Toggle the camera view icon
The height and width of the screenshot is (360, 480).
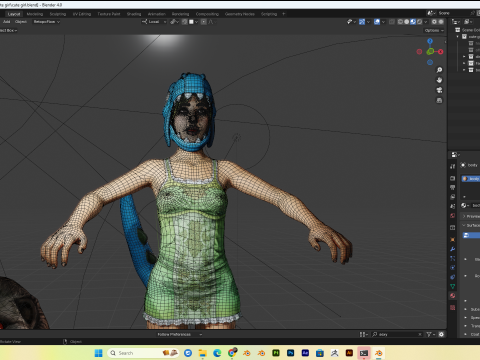pos(439,90)
